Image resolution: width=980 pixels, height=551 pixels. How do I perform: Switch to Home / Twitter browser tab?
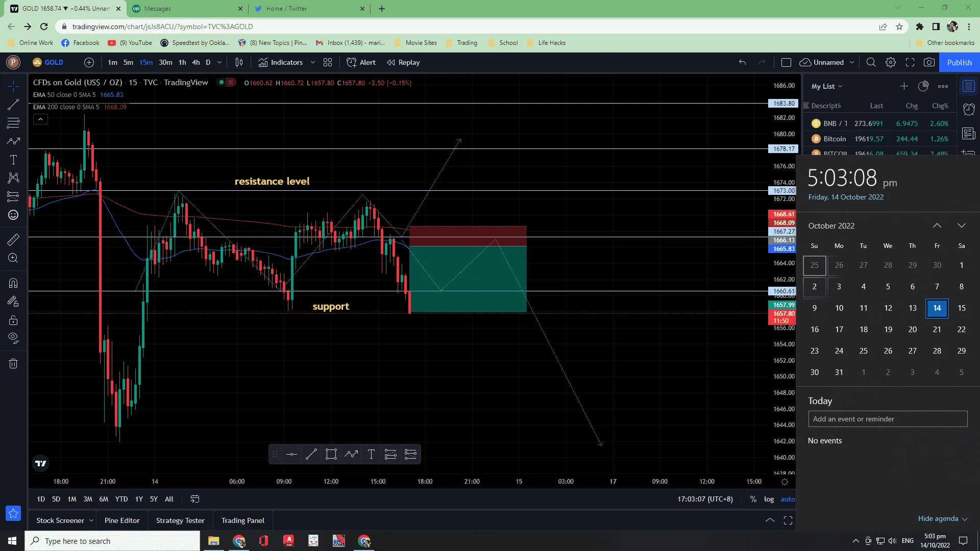(309, 9)
